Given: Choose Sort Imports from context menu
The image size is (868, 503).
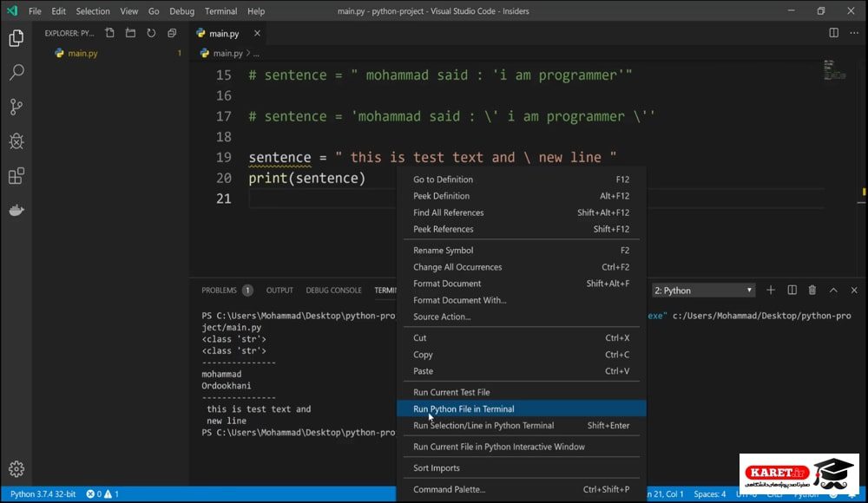Looking at the screenshot, I should click(x=521, y=468).
